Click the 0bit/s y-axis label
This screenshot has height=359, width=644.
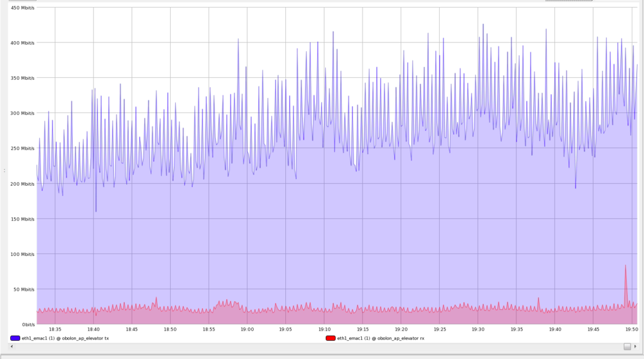pyautogui.click(x=26, y=324)
